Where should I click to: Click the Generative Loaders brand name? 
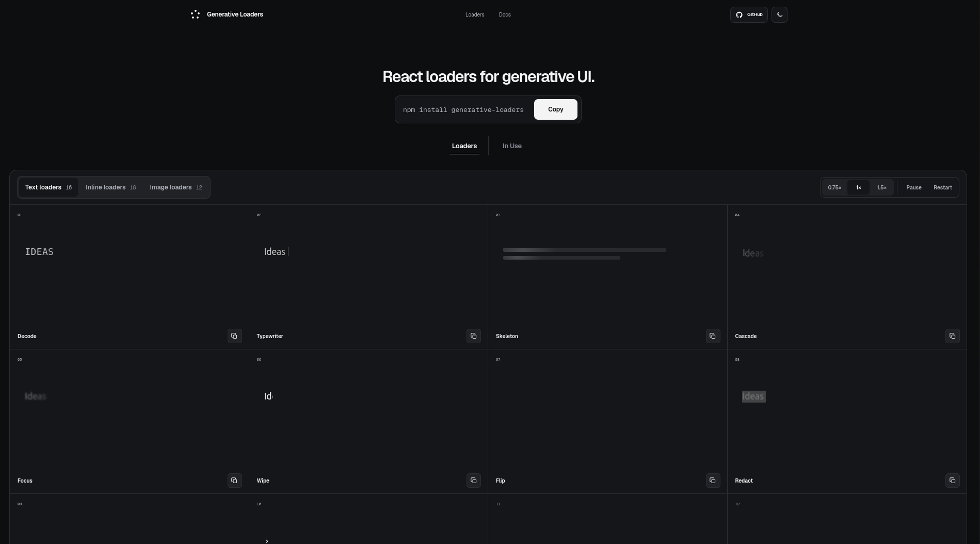pyautogui.click(x=235, y=14)
